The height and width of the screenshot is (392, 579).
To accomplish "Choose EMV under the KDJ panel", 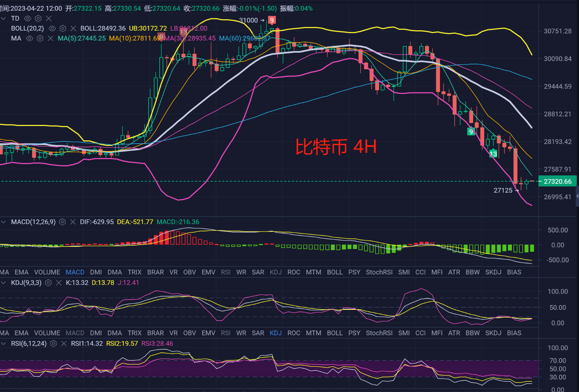I will click(x=208, y=333).
